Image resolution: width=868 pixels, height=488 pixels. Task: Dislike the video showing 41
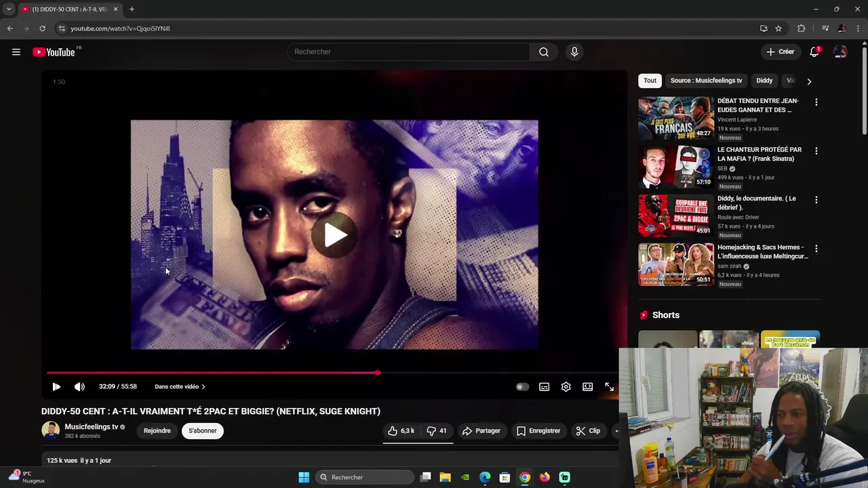coord(437,431)
